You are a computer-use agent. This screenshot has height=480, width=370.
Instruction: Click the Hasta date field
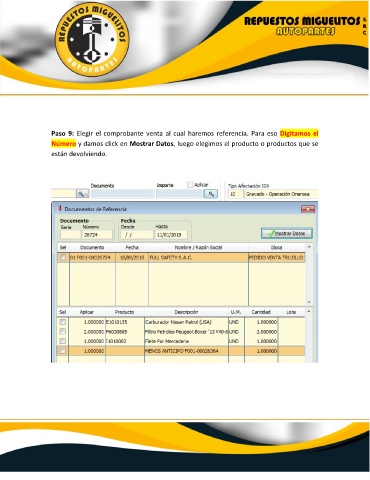171,235
